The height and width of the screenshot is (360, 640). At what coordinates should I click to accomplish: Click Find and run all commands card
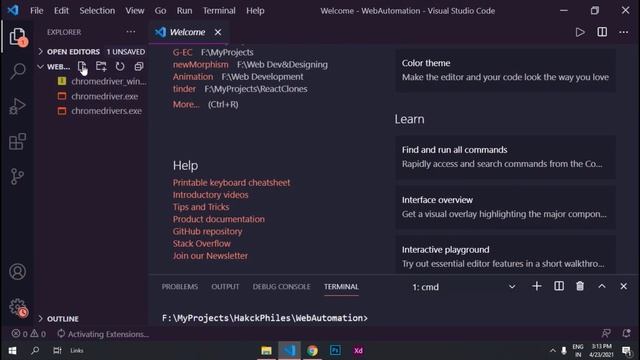pyautogui.click(x=505, y=157)
